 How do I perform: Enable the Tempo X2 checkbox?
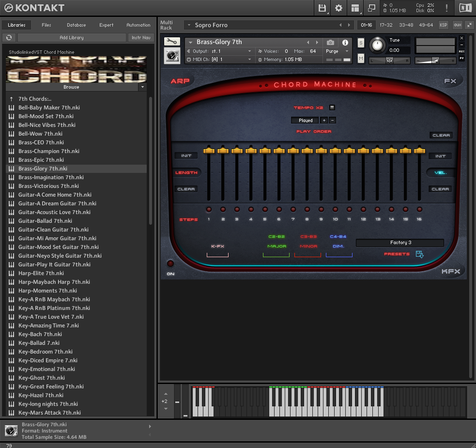pyautogui.click(x=332, y=108)
